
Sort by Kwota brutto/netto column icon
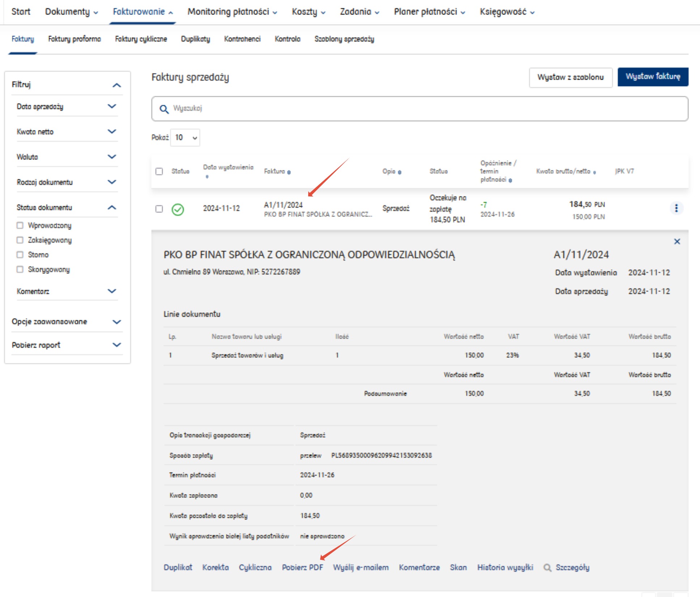(x=594, y=172)
